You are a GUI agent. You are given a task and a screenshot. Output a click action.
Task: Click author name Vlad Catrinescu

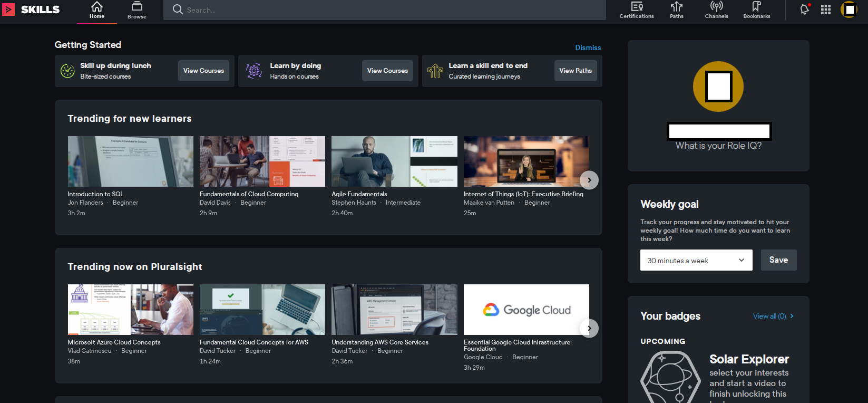click(x=90, y=351)
